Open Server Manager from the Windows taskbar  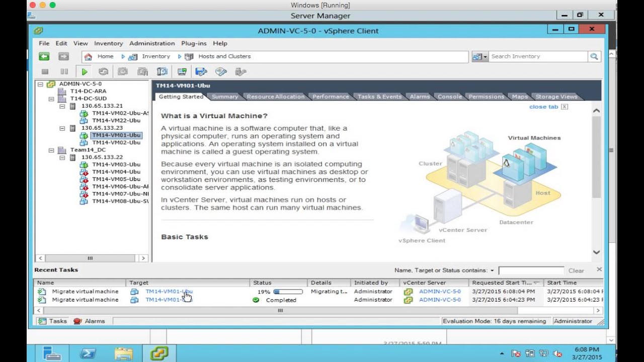(52, 353)
